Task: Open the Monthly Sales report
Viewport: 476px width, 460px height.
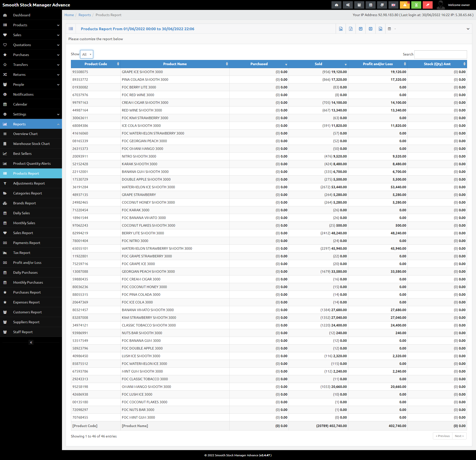Action: (31, 223)
